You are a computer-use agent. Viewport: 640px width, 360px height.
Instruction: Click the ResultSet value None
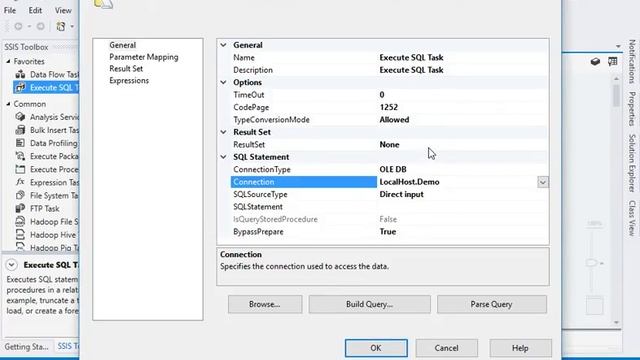point(389,144)
